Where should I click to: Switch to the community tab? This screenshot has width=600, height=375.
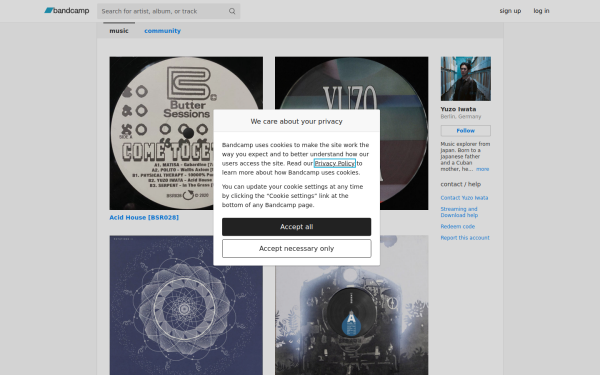coord(162,31)
